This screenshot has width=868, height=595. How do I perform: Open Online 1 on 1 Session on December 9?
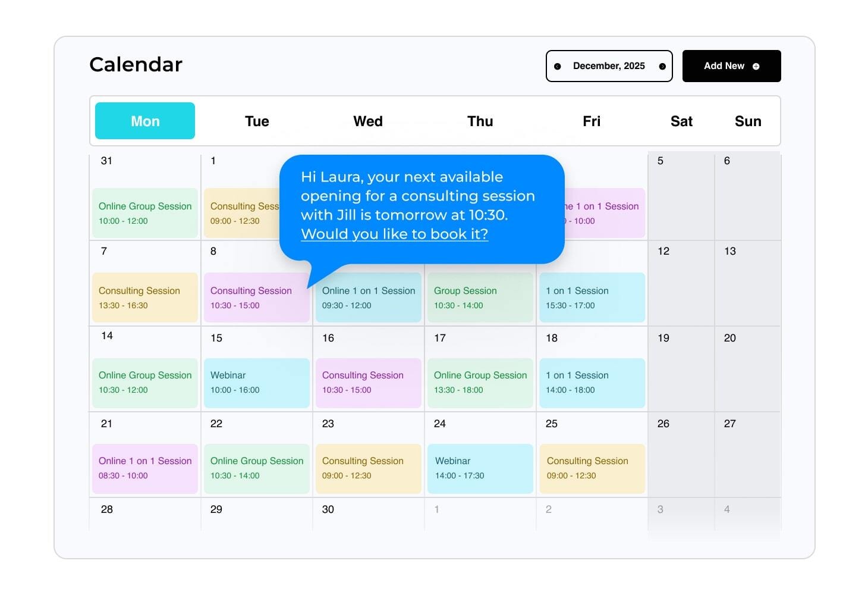[369, 297]
